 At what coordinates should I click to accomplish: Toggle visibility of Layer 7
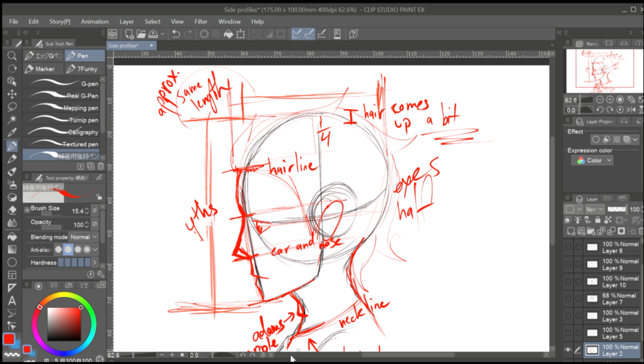click(568, 299)
